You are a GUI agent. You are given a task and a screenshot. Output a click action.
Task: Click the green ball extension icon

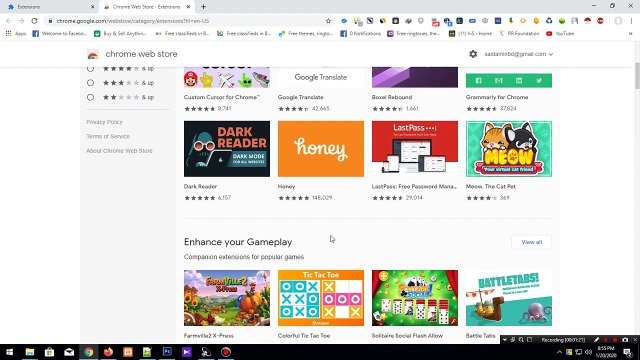click(562, 21)
